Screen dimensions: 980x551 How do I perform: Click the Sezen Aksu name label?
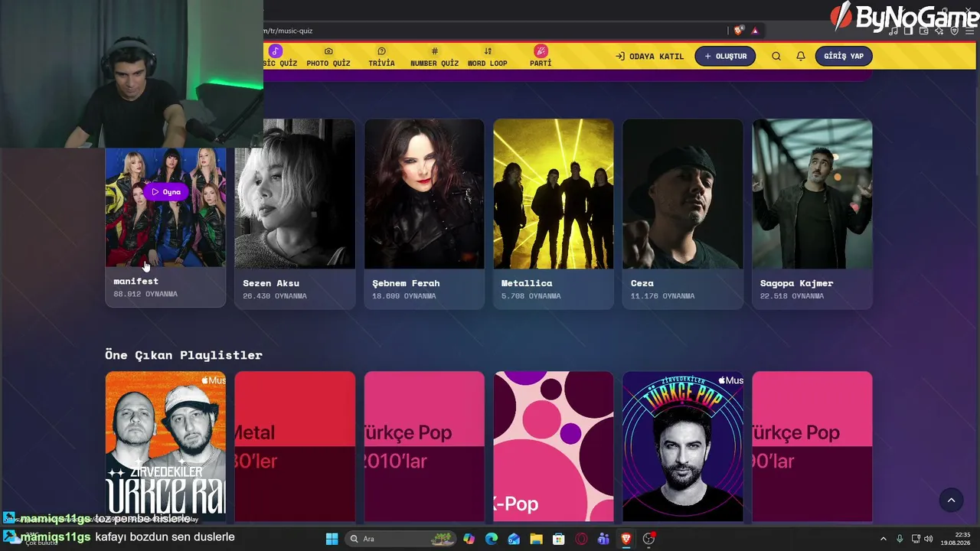271,283
